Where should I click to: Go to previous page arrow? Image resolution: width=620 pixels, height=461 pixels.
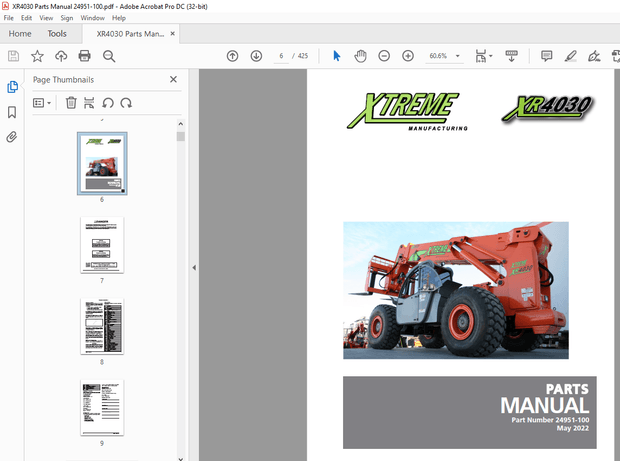tap(232, 56)
